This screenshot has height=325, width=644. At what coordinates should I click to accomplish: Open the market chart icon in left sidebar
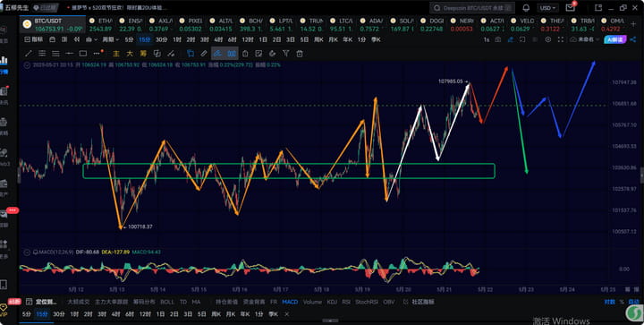click(4, 60)
